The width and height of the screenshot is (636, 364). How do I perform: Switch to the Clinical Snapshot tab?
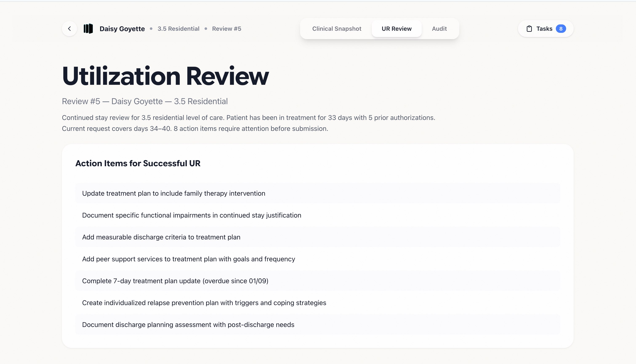[x=337, y=29]
